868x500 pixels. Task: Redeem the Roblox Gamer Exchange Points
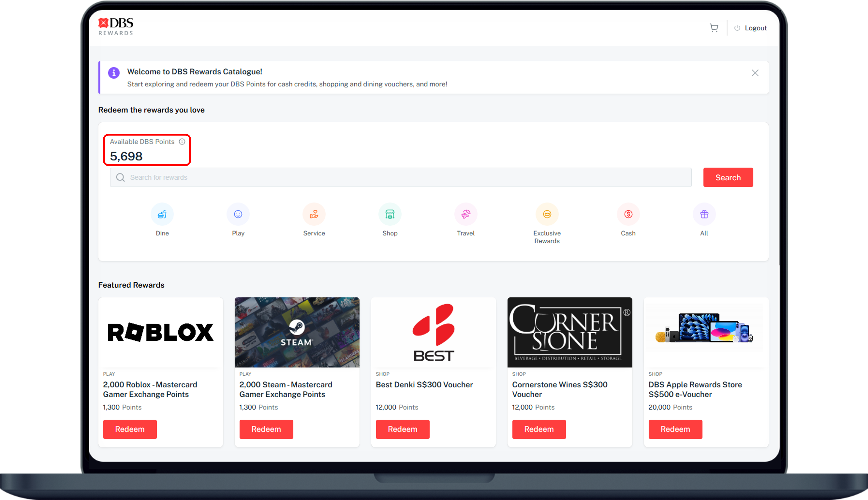(130, 429)
